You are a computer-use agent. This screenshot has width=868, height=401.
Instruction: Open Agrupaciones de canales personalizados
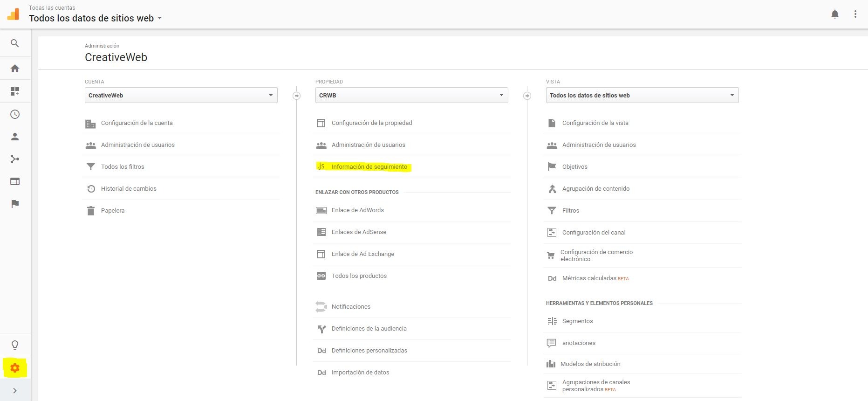pyautogui.click(x=596, y=386)
